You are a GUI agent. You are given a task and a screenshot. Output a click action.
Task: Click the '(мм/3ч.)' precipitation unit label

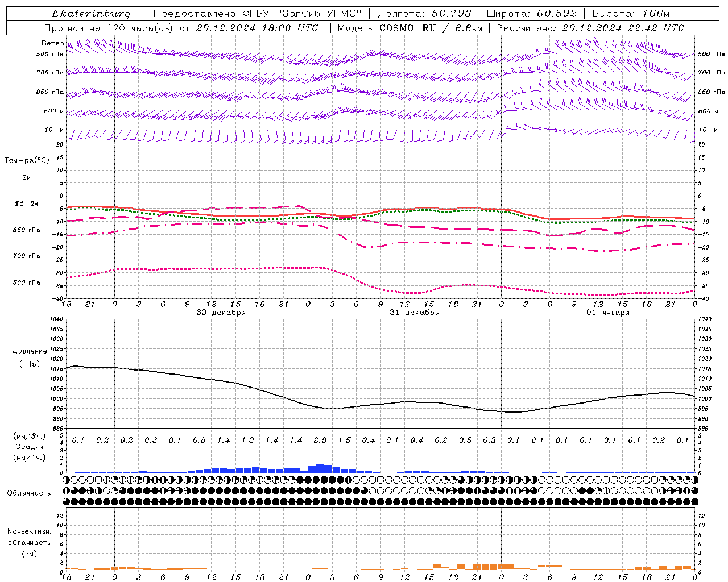pos(30,436)
